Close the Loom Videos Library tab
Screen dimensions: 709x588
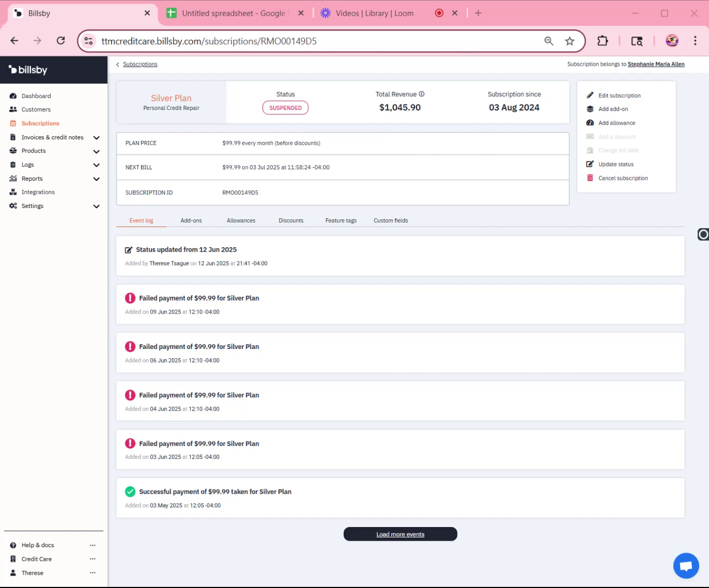(x=455, y=13)
